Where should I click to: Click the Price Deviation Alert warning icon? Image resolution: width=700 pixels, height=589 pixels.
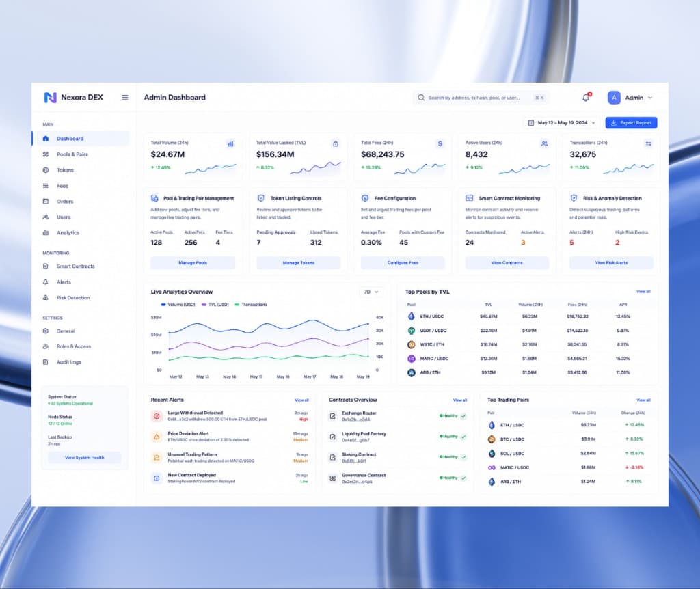click(157, 437)
